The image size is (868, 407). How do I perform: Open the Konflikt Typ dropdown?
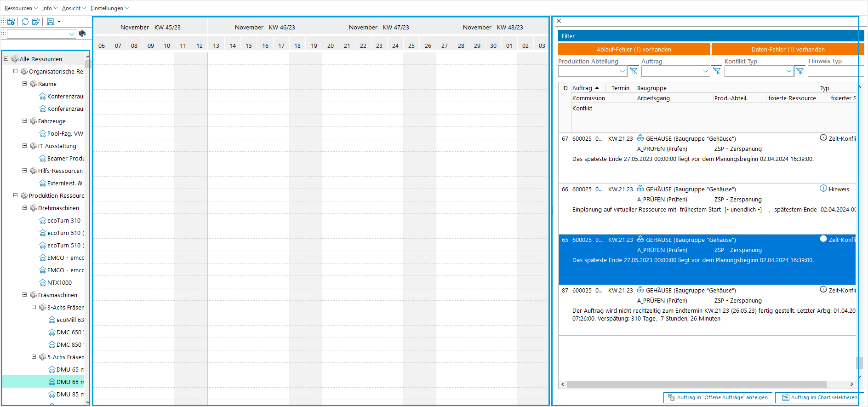tap(788, 71)
